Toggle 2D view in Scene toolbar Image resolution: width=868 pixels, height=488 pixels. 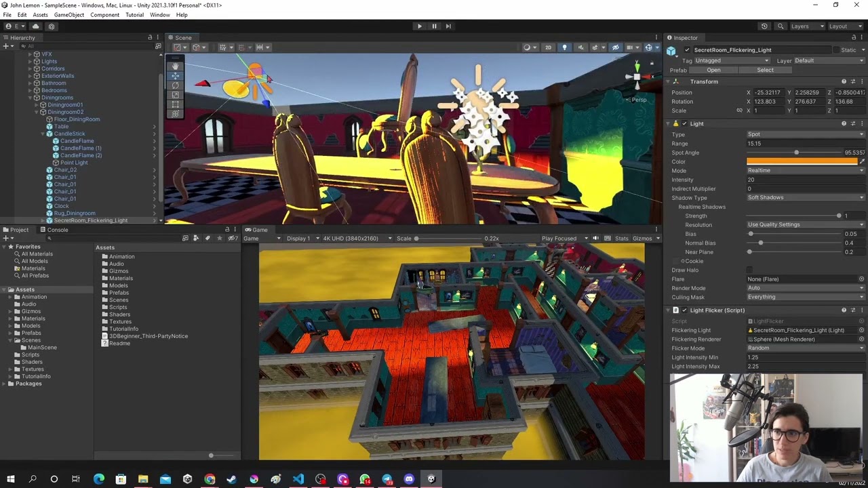coord(548,47)
